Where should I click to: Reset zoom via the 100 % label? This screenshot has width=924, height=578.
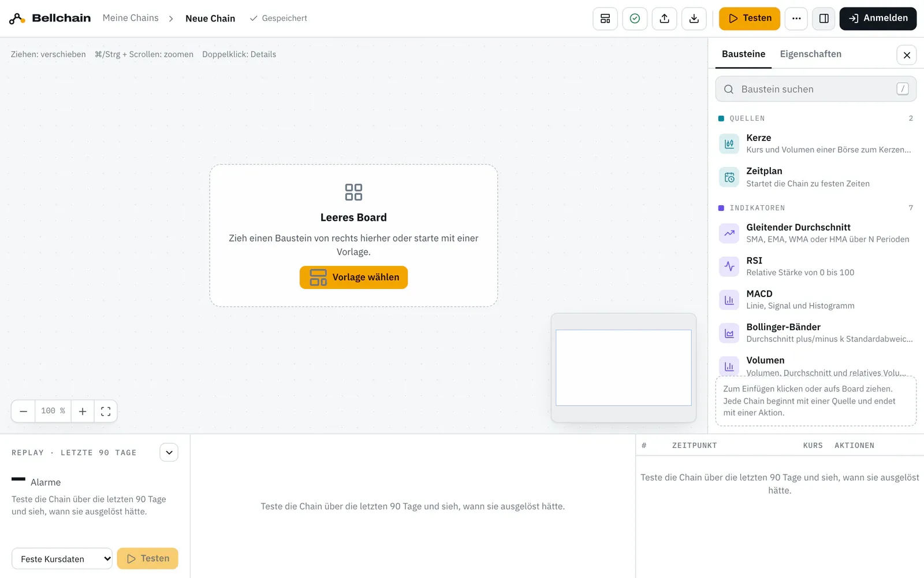(53, 411)
